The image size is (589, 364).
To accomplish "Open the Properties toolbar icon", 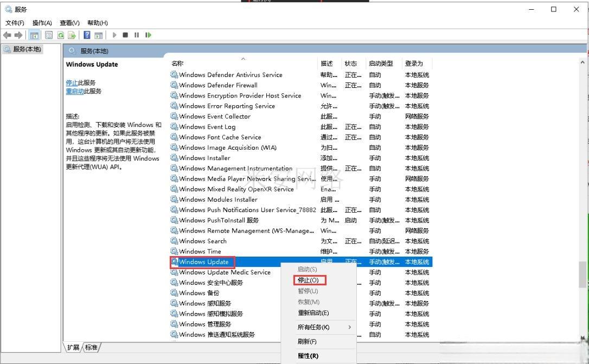I will [49, 35].
